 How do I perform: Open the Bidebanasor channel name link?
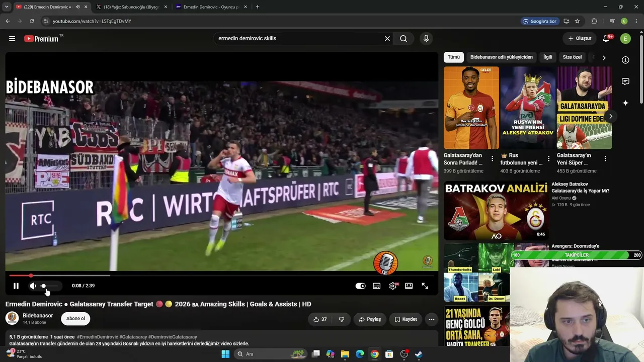(38, 316)
